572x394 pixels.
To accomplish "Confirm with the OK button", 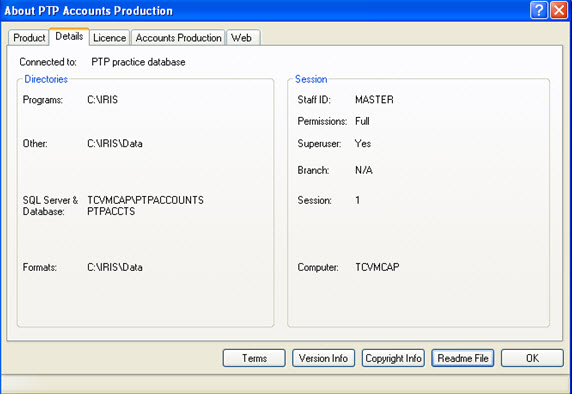I will pos(532,358).
